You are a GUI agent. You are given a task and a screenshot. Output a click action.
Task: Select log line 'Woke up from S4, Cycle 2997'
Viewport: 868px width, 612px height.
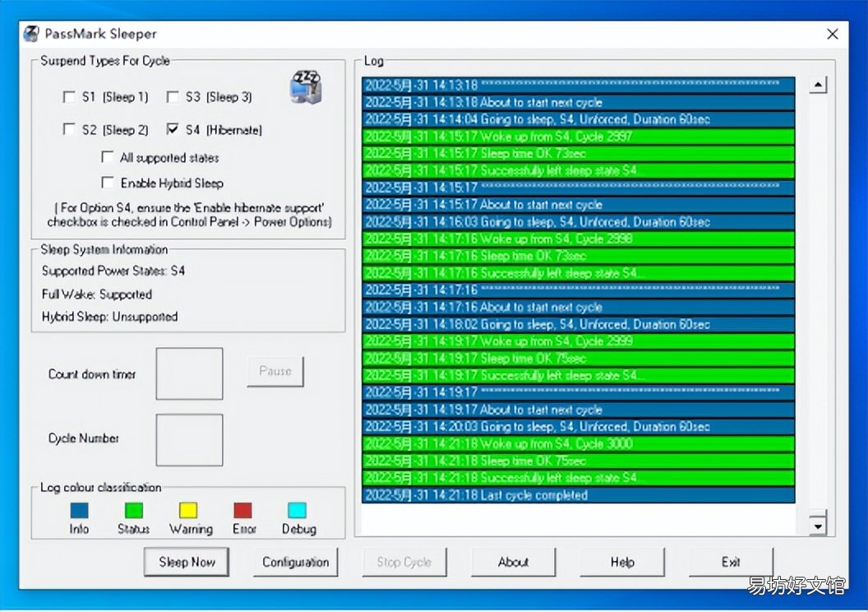point(579,137)
